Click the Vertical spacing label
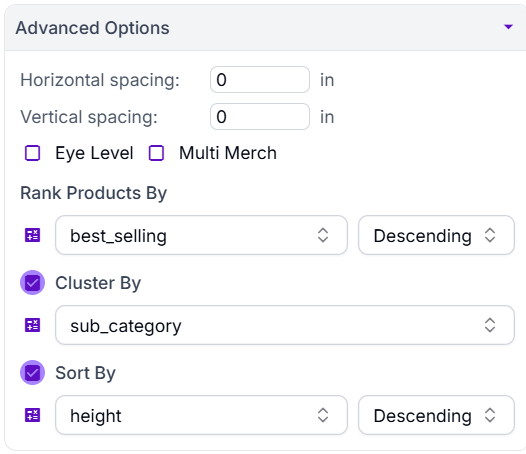 tap(89, 117)
